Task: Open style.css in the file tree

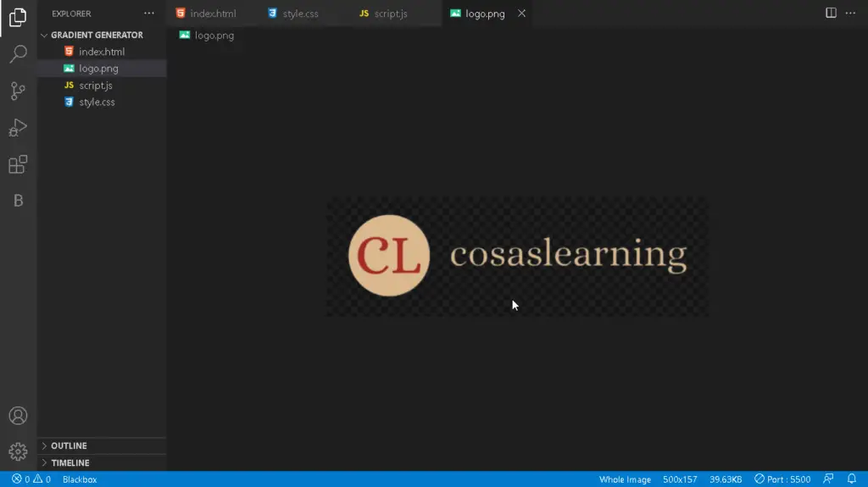Action: pyautogui.click(x=97, y=102)
